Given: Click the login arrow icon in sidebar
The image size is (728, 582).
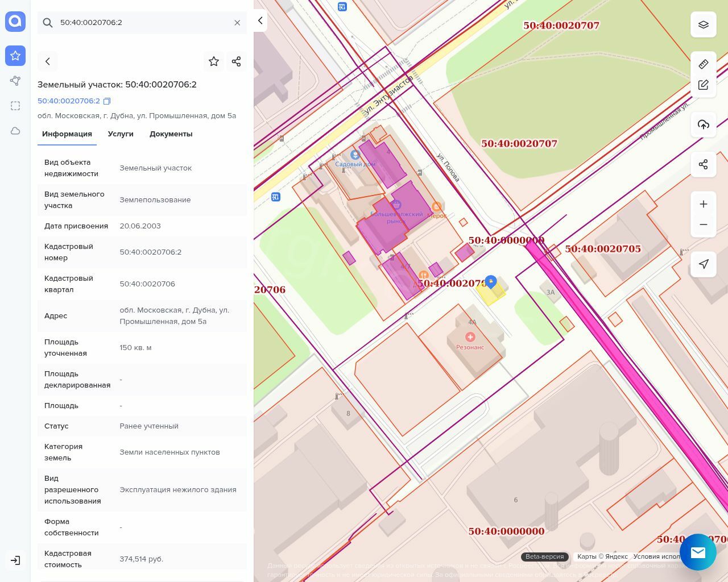Looking at the screenshot, I should point(15,560).
